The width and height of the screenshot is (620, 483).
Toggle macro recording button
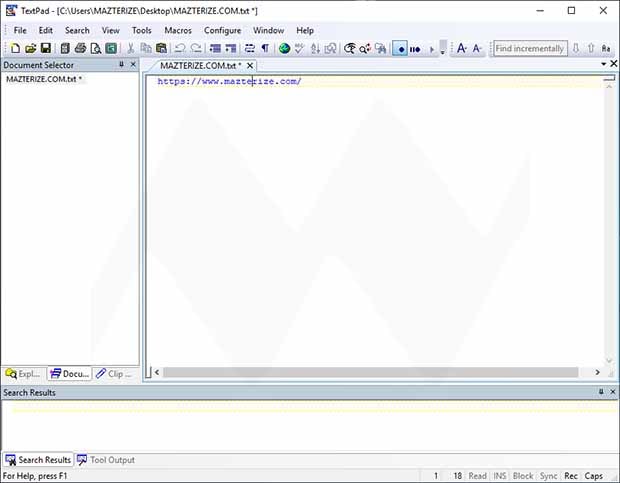coord(400,49)
